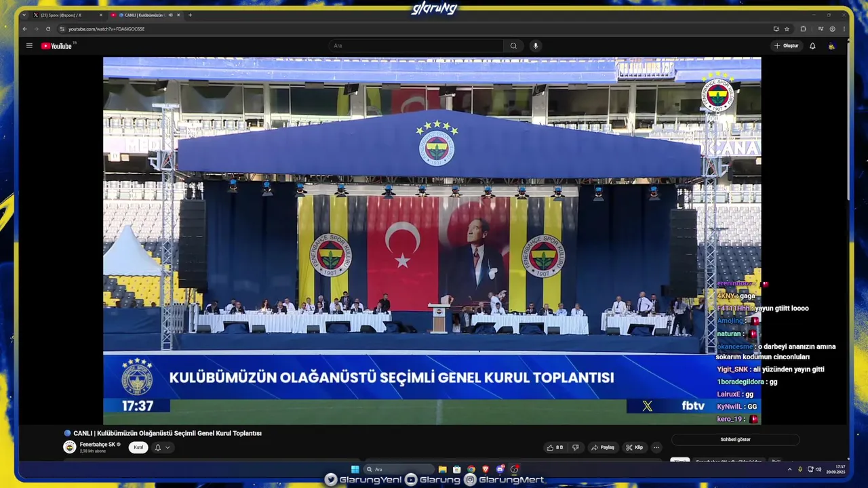
Task: Click the video player area
Action: (432, 241)
